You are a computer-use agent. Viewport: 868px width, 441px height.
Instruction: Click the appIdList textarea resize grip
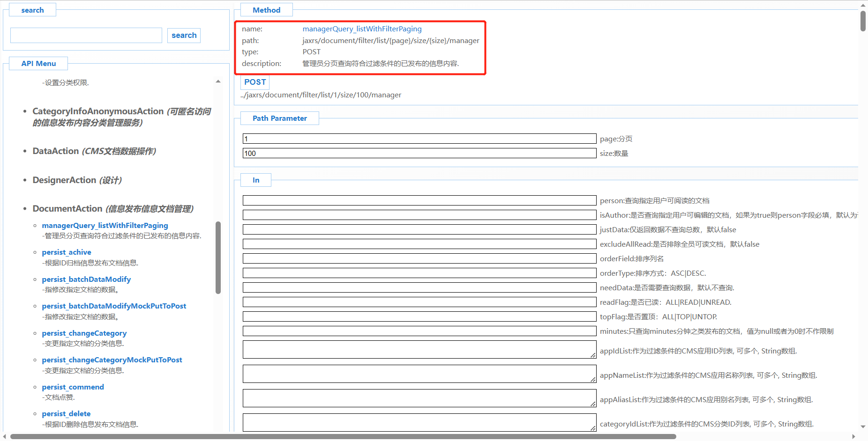[593, 356]
